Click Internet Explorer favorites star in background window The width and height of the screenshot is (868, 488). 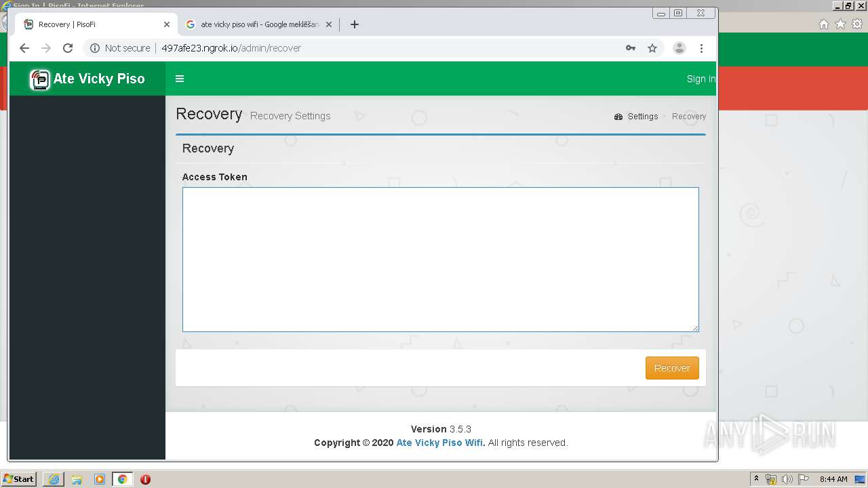coord(840,24)
